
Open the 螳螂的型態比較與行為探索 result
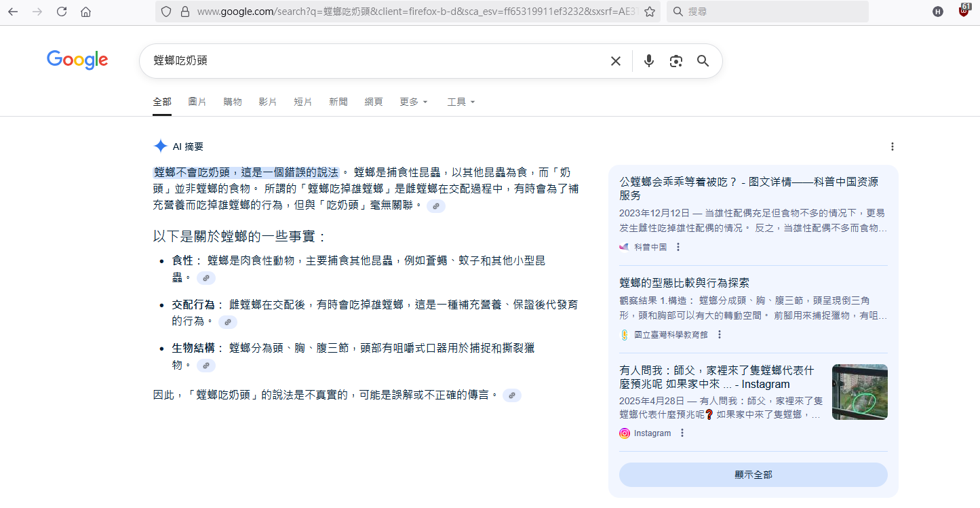[x=684, y=283]
